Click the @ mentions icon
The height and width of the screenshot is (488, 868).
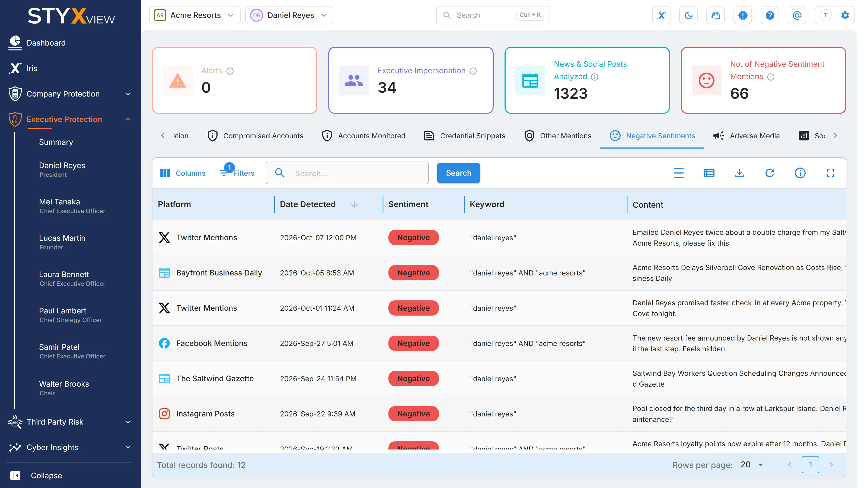(797, 15)
